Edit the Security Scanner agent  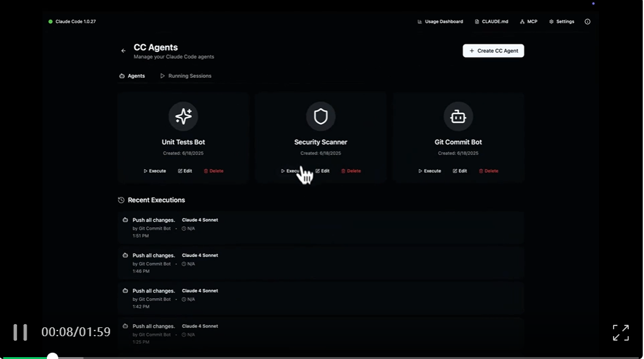point(322,171)
